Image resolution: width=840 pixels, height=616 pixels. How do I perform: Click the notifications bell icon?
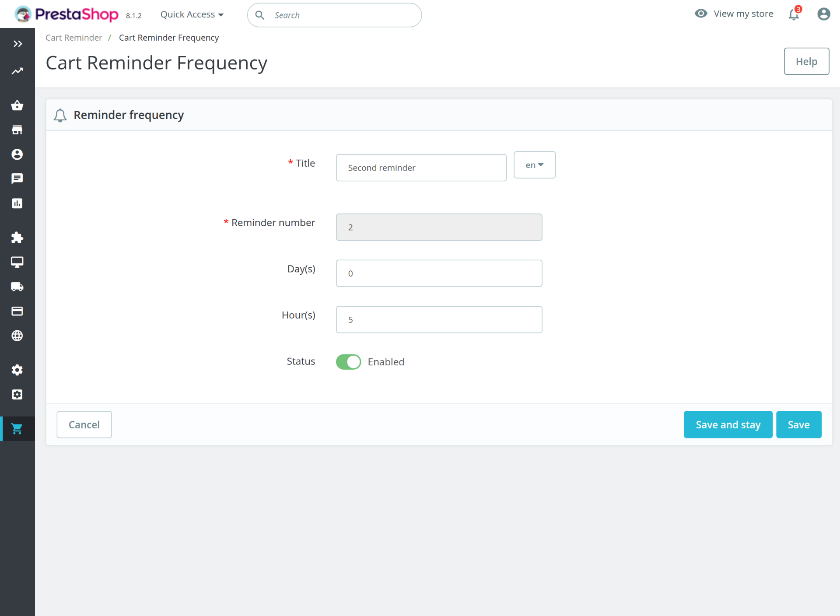794,14
